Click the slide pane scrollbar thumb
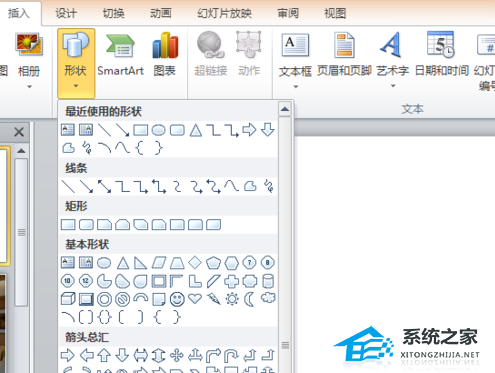495x373 pixels. (x=21, y=232)
